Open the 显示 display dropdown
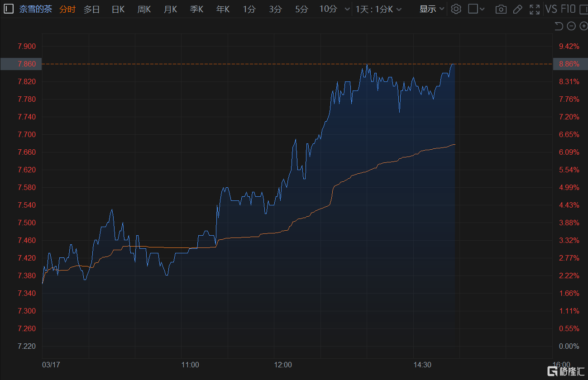Image resolution: width=588 pixels, height=380 pixels. pyautogui.click(x=431, y=9)
